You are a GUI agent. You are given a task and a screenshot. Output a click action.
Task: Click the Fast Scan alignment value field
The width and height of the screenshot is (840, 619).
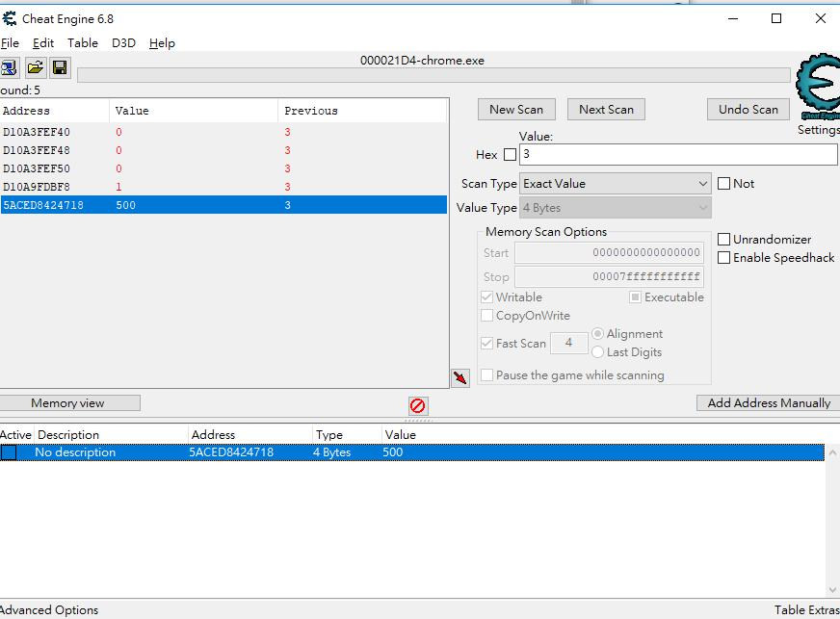tap(569, 343)
